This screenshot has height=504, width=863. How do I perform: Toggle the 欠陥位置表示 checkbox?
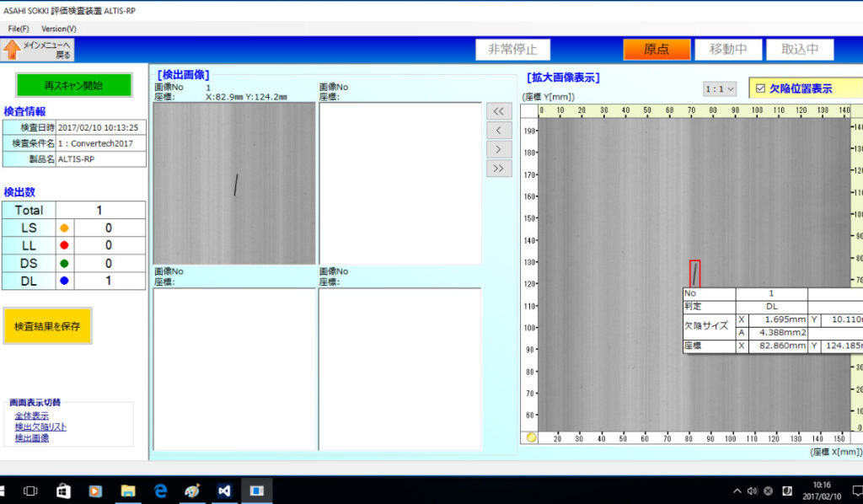click(x=760, y=88)
